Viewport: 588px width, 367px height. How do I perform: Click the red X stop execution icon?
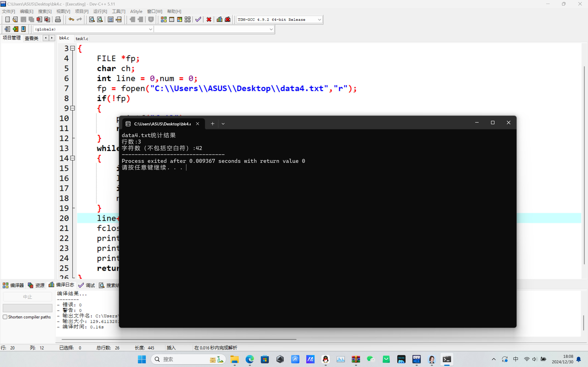[209, 20]
